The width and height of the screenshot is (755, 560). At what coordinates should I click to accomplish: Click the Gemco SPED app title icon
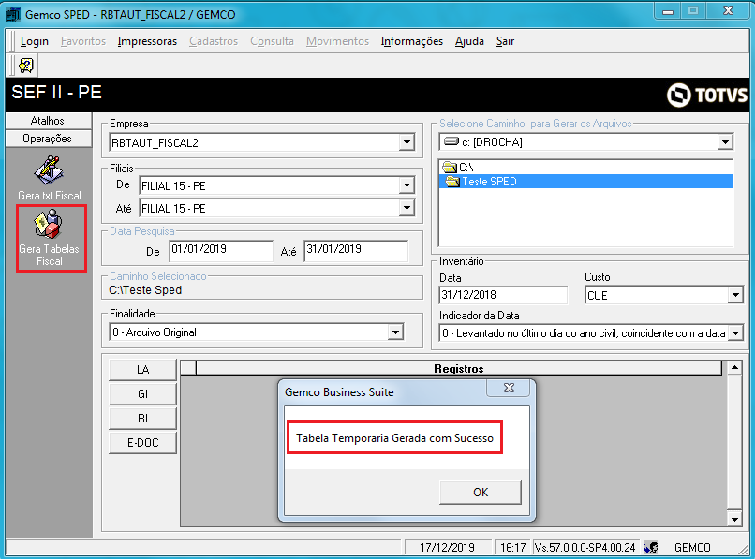(x=13, y=14)
